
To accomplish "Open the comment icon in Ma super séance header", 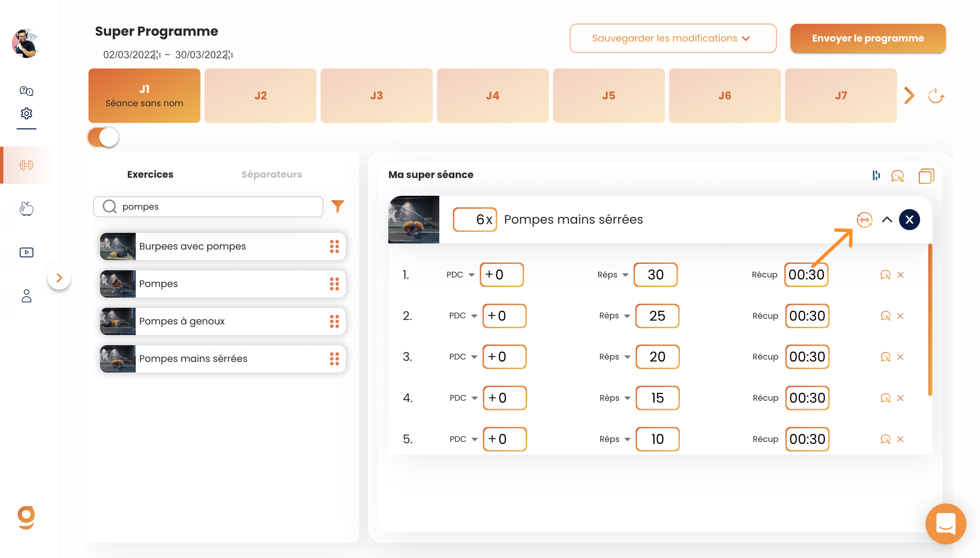I will tap(897, 176).
